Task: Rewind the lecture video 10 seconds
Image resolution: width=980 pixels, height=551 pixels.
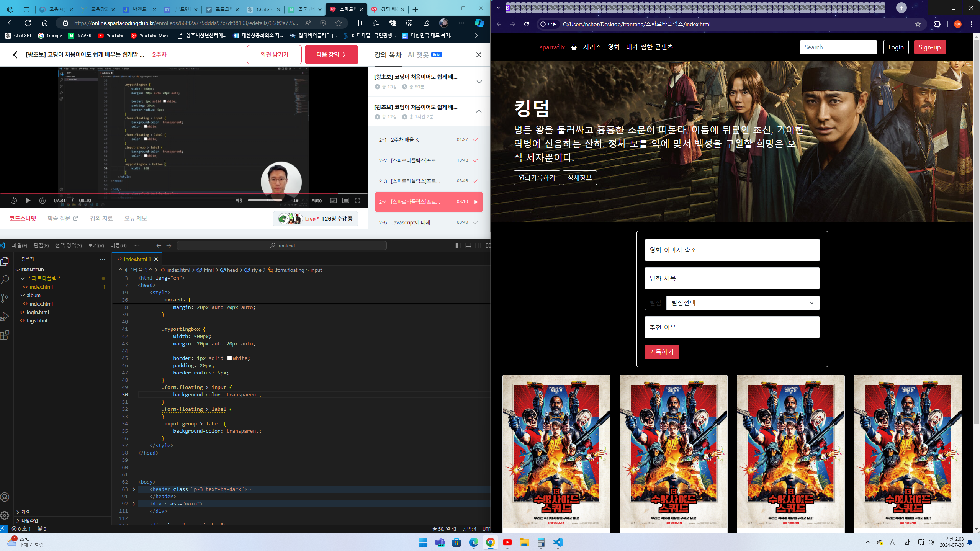Action: pyautogui.click(x=14, y=200)
